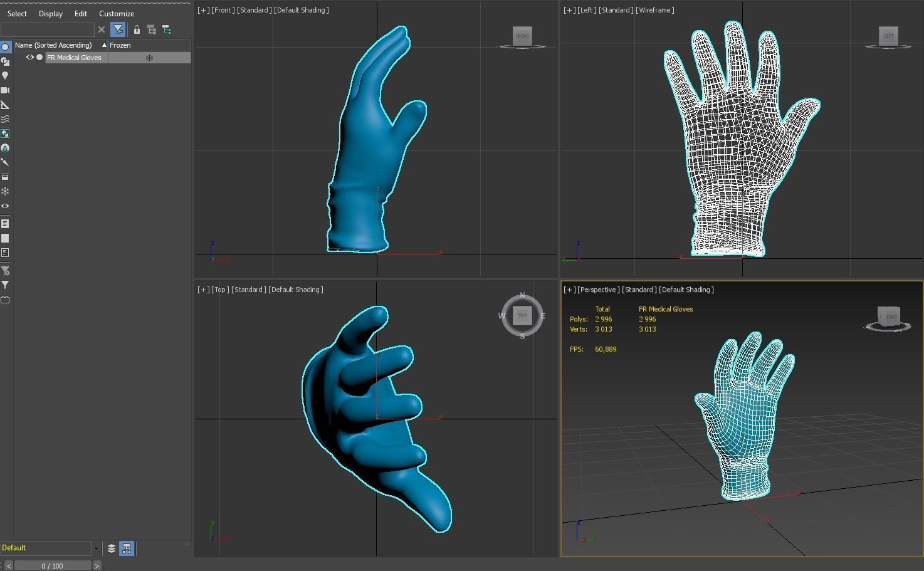Open the Customize menu

tap(117, 13)
